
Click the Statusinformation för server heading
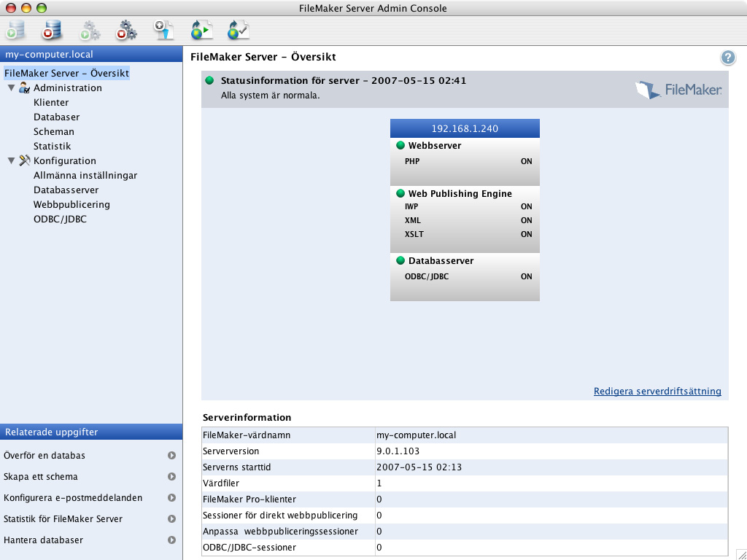(344, 80)
